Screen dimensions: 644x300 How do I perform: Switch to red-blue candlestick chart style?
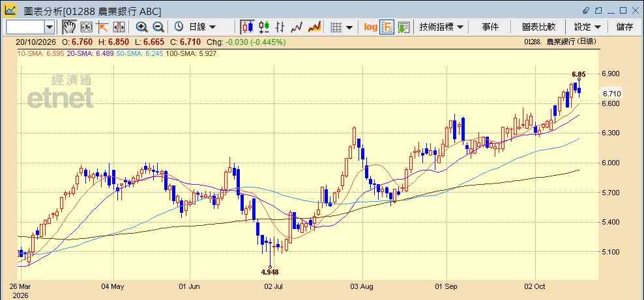pyautogui.click(x=247, y=27)
